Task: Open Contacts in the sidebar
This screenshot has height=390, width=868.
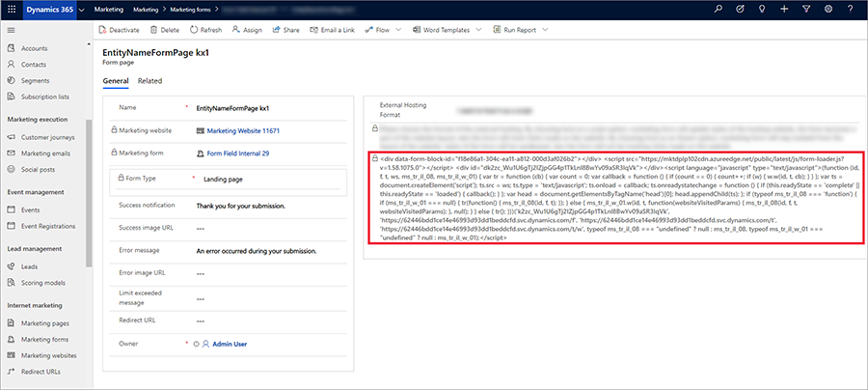Action: (33, 65)
